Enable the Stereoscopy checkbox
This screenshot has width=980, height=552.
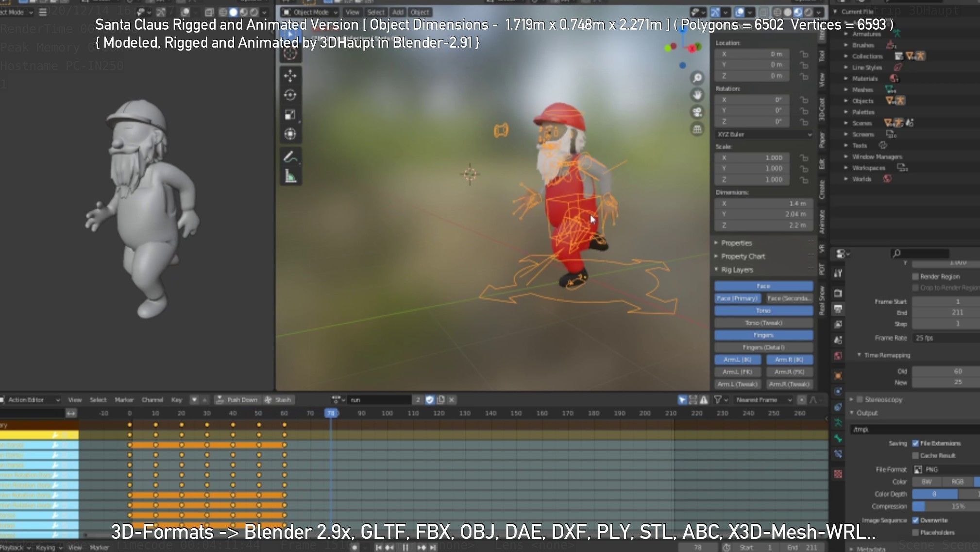tap(860, 399)
